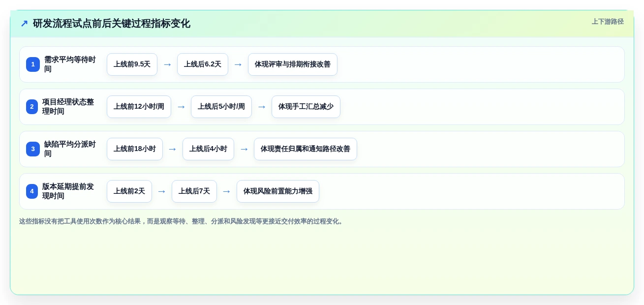Click the 体现评审与排期衔接改善 chip
644x305 pixels.
[293, 64]
